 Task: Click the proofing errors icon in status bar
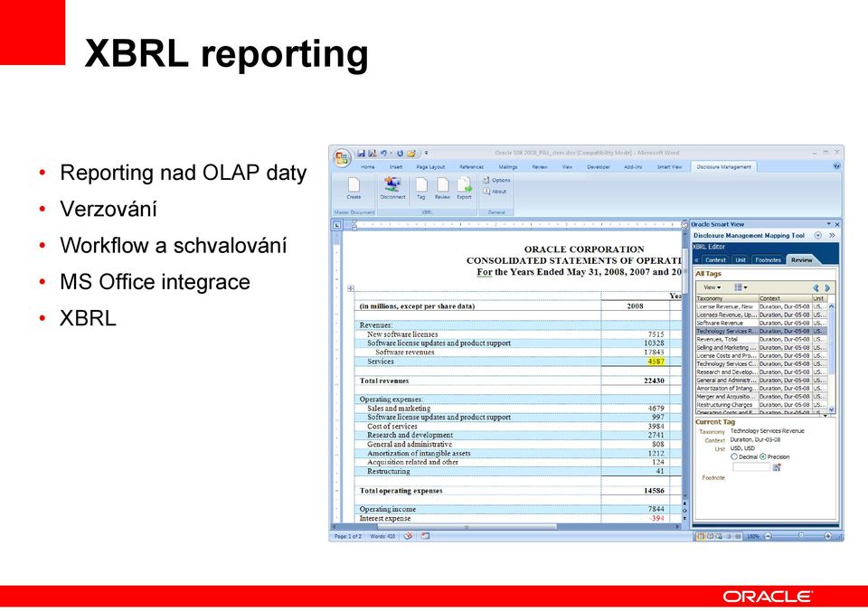click(408, 536)
